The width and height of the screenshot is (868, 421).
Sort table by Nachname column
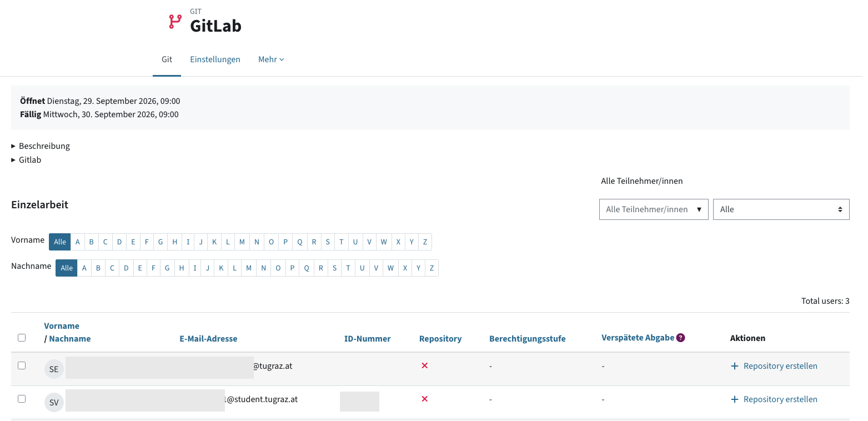[x=70, y=339]
